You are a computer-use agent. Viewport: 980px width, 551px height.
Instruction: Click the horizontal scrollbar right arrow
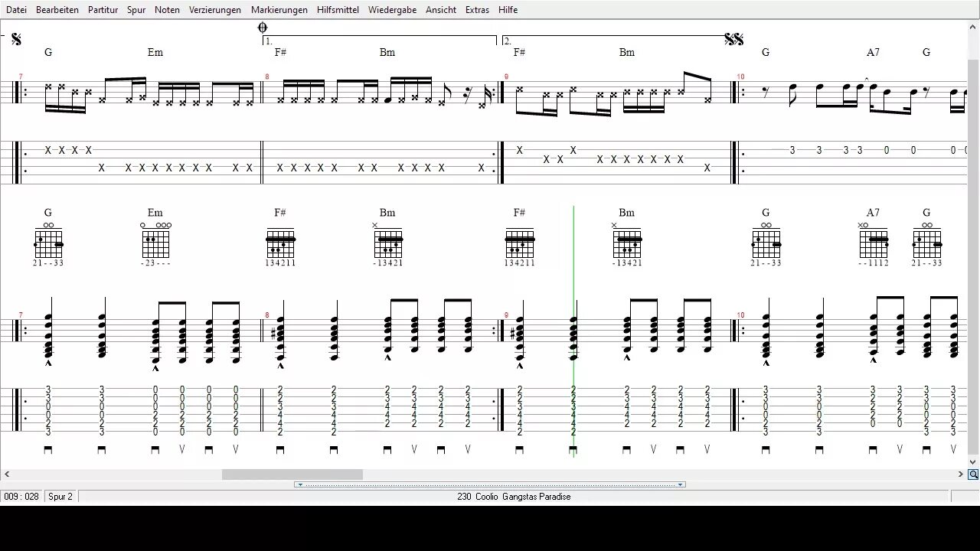(961, 474)
